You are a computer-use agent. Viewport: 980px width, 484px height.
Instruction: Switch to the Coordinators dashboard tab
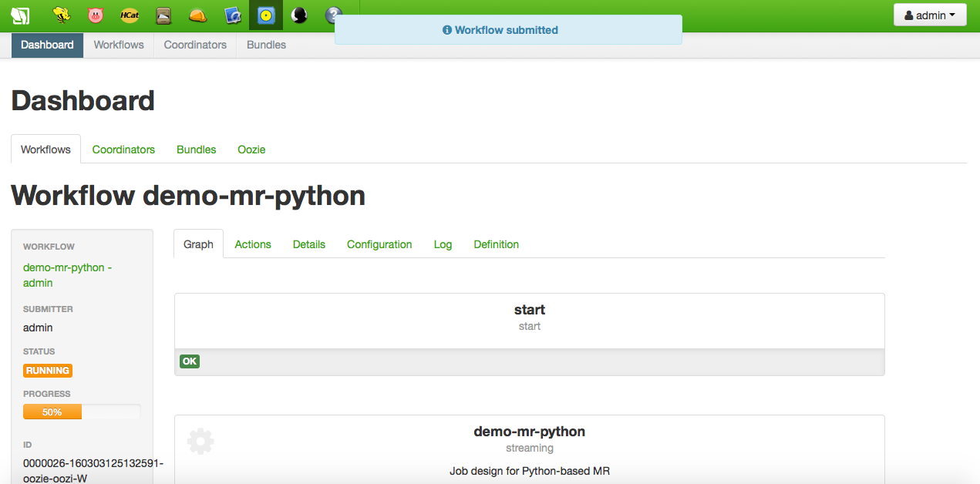[x=123, y=150]
